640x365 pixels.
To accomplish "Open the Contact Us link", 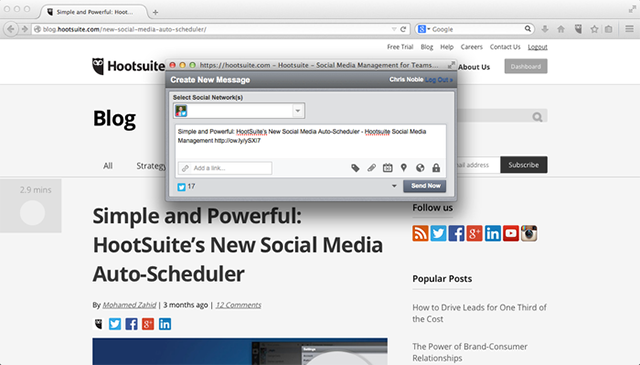I will 505,47.
